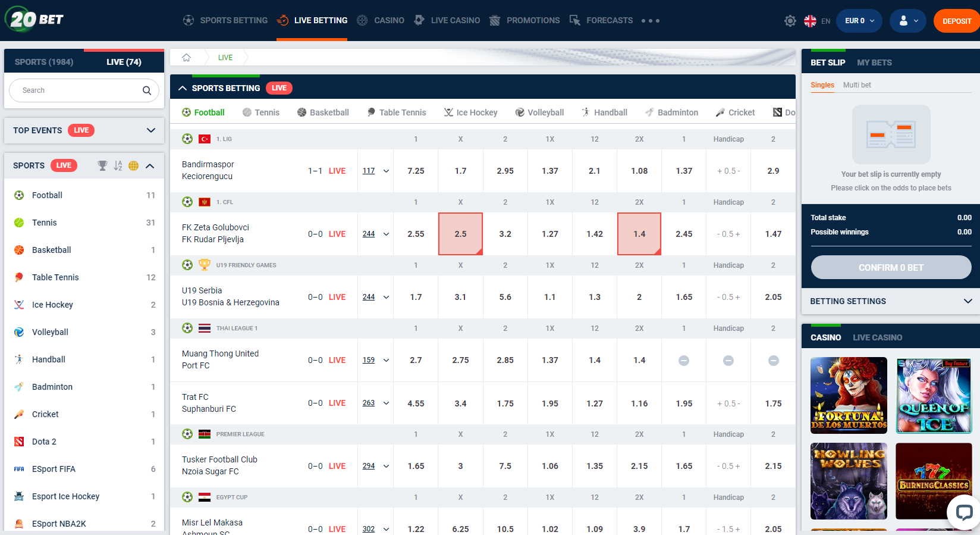Open the user account menu icon
This screenshot has width=980, height=535.
pyautogui.click(x=907, y=21)
